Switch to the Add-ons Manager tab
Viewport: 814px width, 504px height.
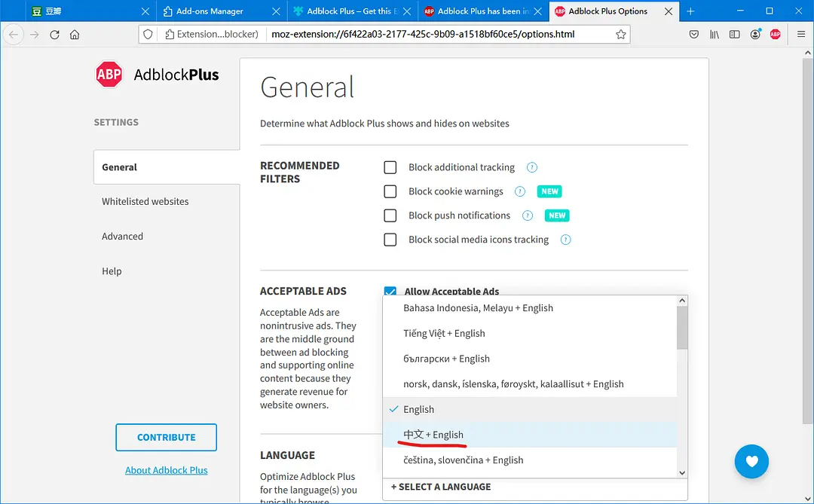[x=210, y=11]
